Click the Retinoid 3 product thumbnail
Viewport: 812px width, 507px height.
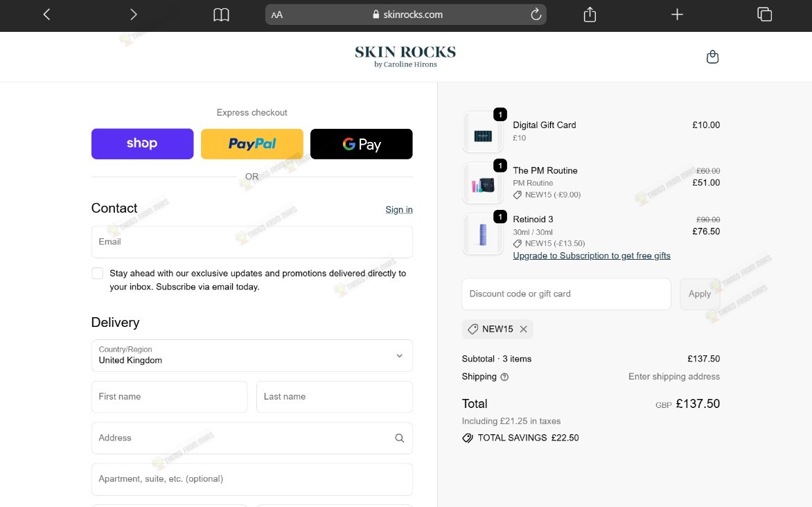[483, 233]
